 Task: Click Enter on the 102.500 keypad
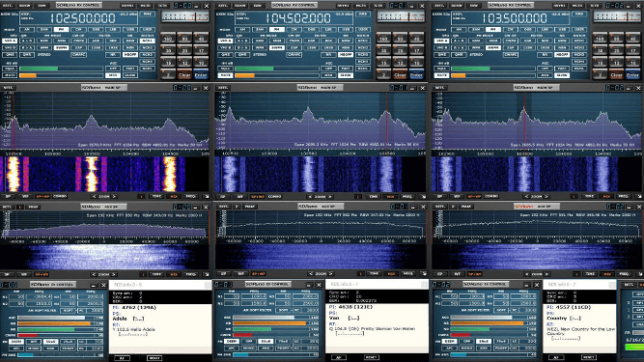(201, 75)
